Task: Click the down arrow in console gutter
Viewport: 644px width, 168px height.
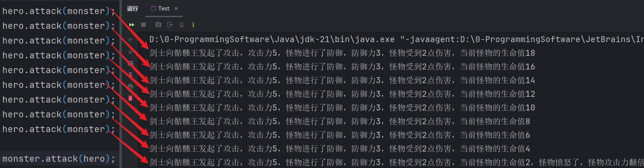Action: click(130, 52)
